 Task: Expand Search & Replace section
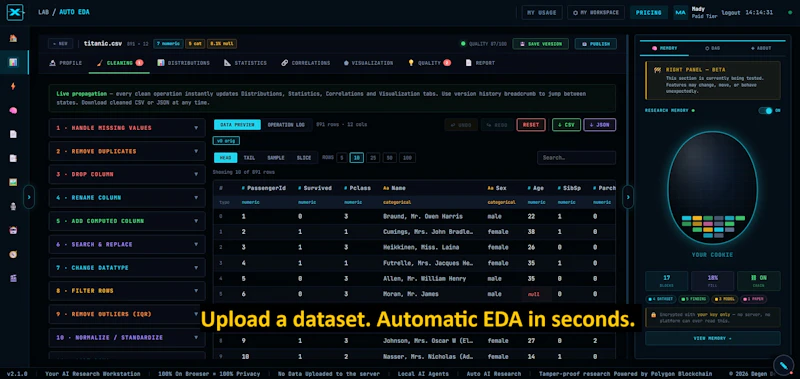click(127, 245)
